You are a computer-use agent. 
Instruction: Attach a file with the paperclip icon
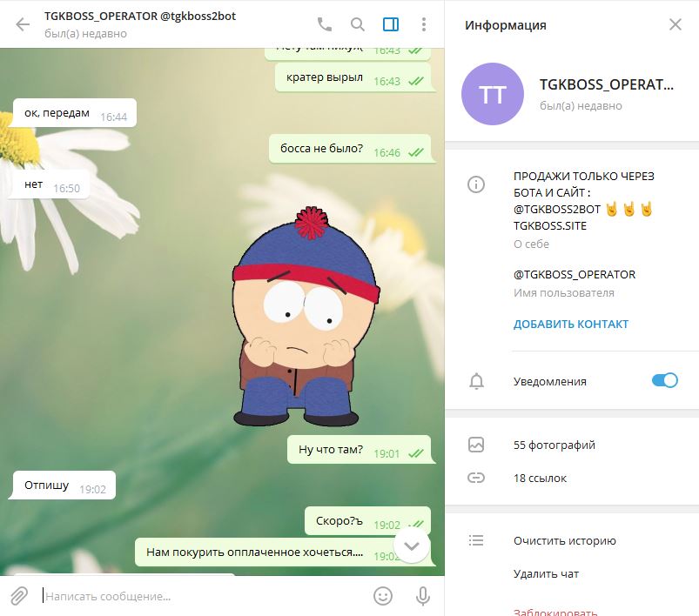[x=19, y=596]
